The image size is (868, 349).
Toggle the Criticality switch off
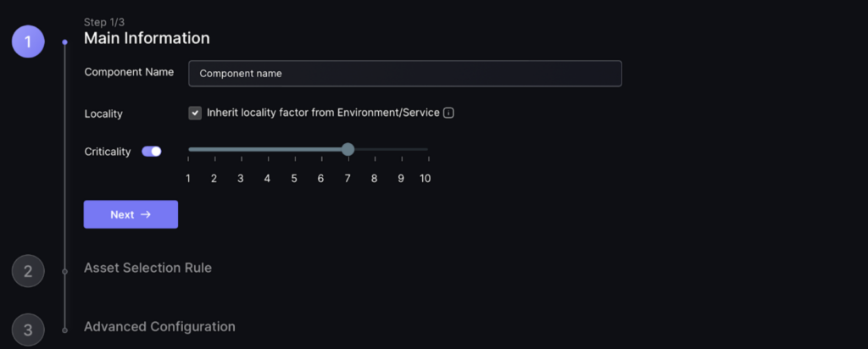151,152
